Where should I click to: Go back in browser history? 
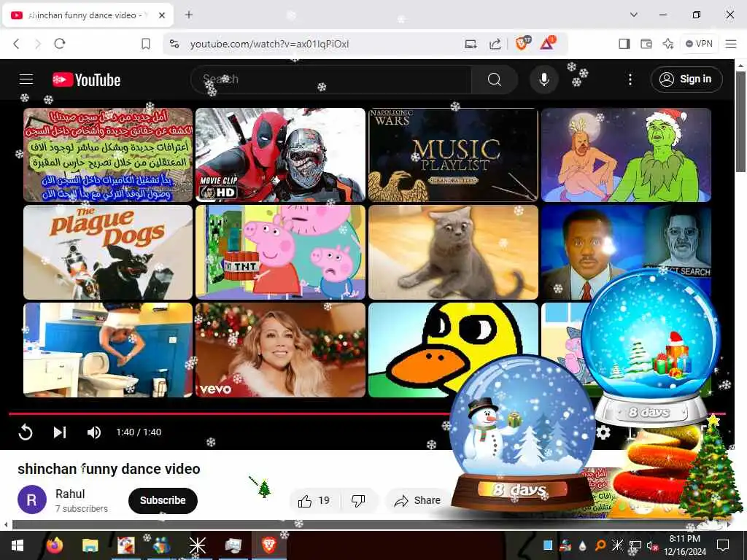tap(16, 44)
